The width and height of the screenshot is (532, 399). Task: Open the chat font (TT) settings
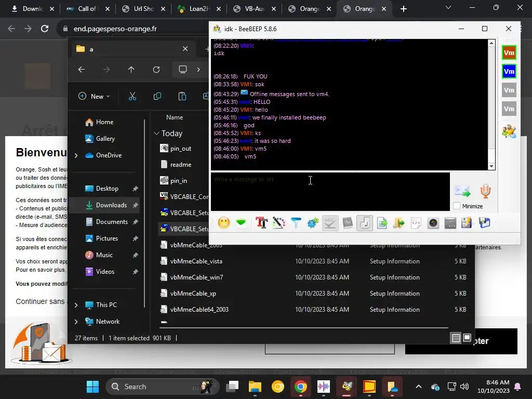pos(262,223)
